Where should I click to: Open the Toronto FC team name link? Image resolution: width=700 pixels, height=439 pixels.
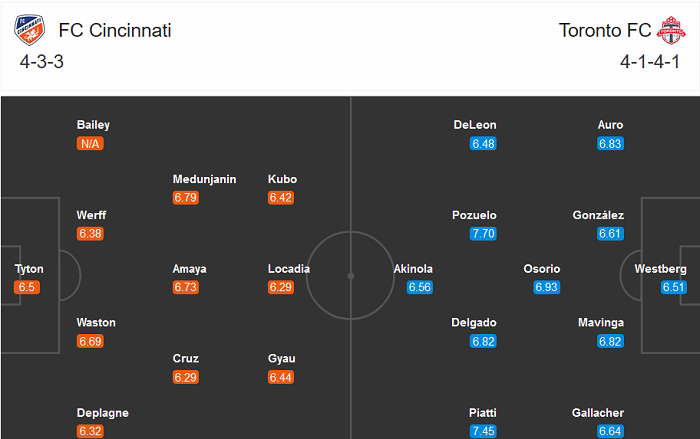[602, 30]
